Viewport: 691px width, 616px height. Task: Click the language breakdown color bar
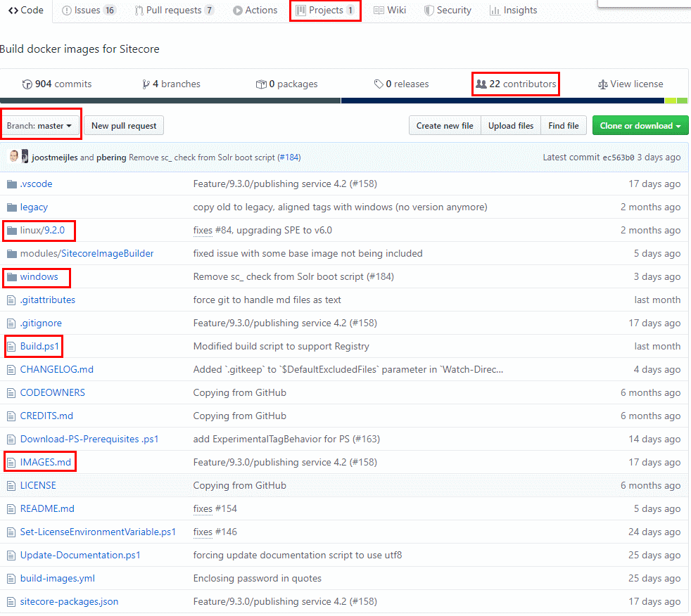343,101
